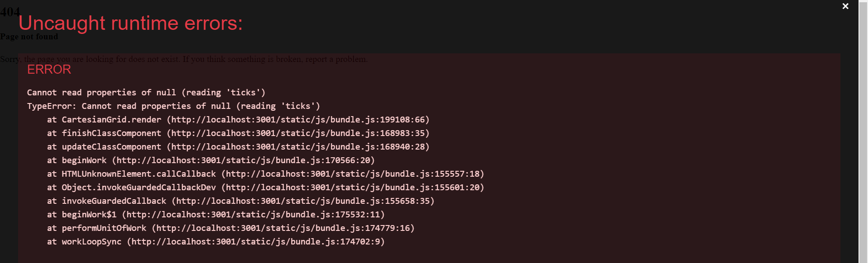Click the workLoopSync bundle.js reference

click(216, 241)
